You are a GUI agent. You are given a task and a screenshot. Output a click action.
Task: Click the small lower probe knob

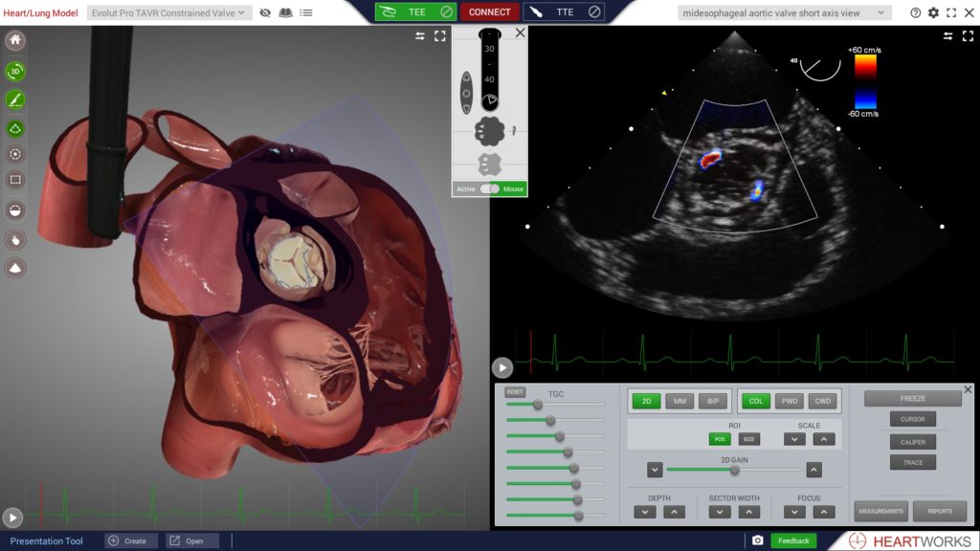click(489, 165)
